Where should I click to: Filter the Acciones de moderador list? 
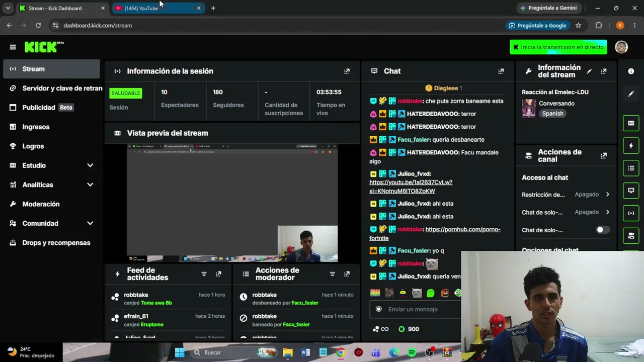pos(332,274)
